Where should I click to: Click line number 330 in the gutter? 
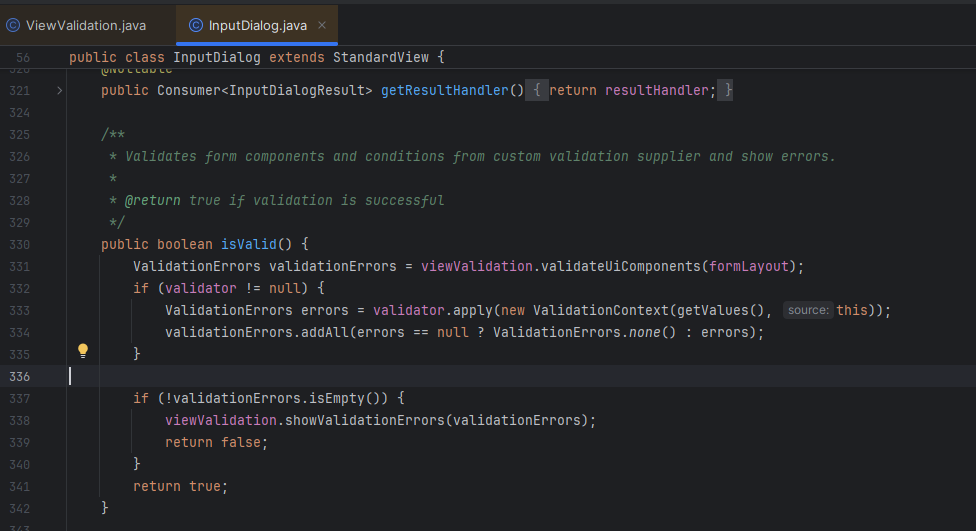click(x=19, y=245)
